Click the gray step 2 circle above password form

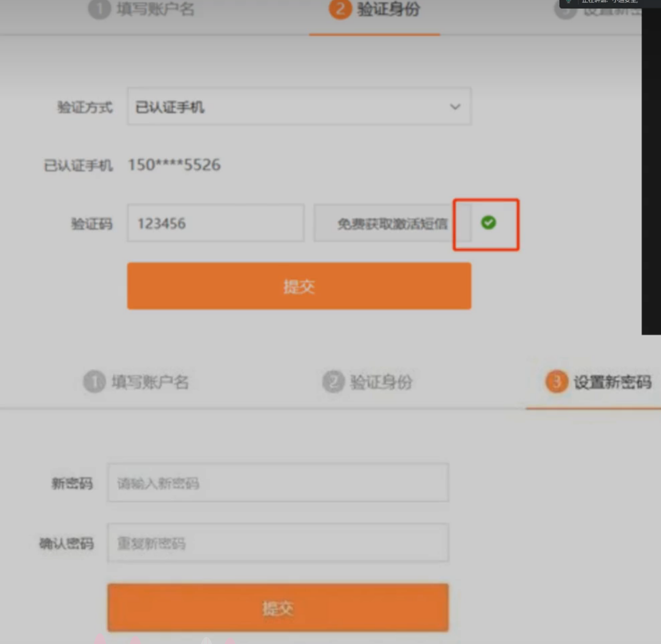point(333,382)
